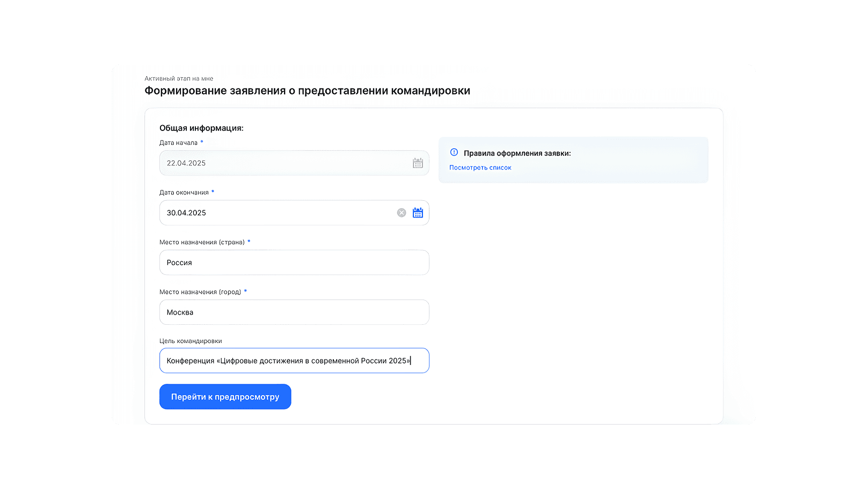Click the Цель командировки label
The image size is (868, 489).
(191, 341)
